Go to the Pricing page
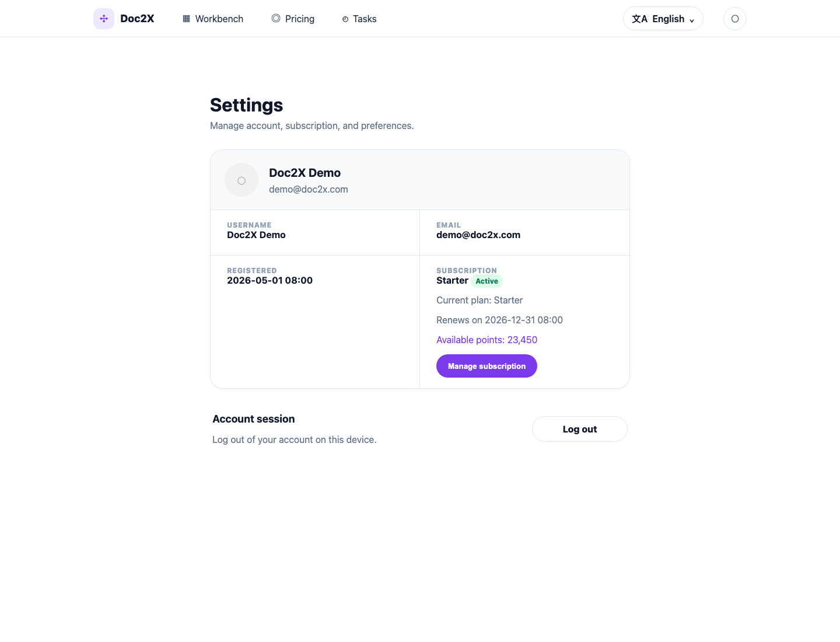Screen dimensions: 840x642 pyautogui.click(x=293, y=19)
